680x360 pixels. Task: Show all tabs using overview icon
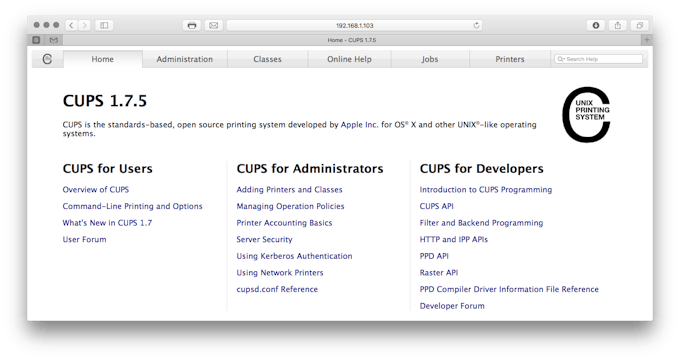(x=640, y=25)
